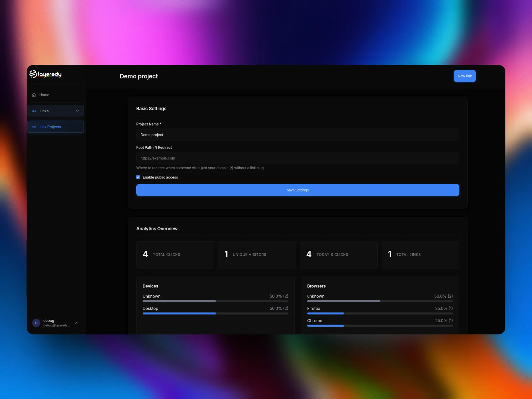Expand the Links section chevron
This screenshot has width=532, height=399.
click(78, 111)
